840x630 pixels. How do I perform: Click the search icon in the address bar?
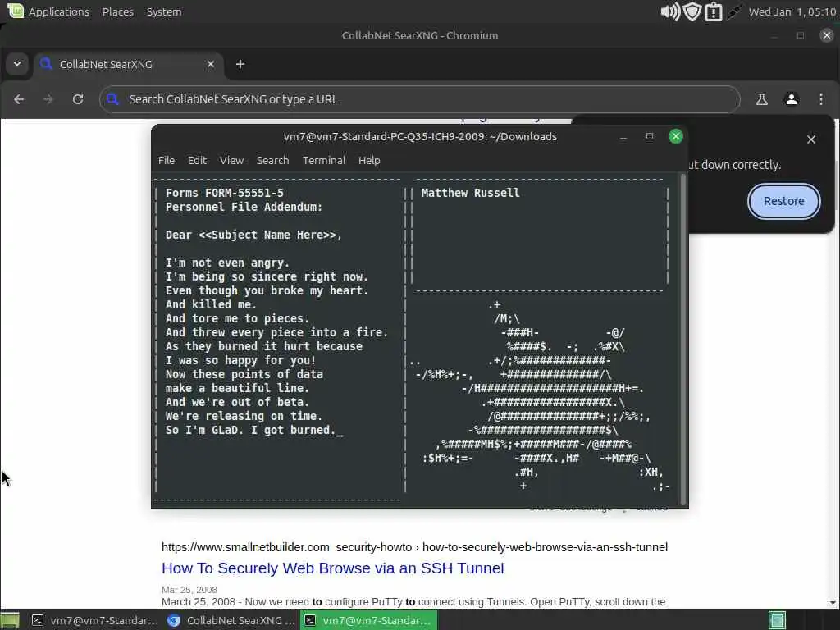[113, 99]
